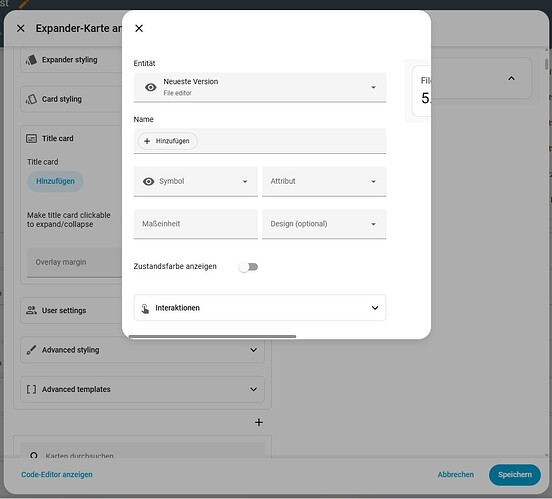Viewport: 552px width, 499px height.
Task: Click the Advanced templates brackets icon
Action: pyautogui.click(x=31, y=389)
